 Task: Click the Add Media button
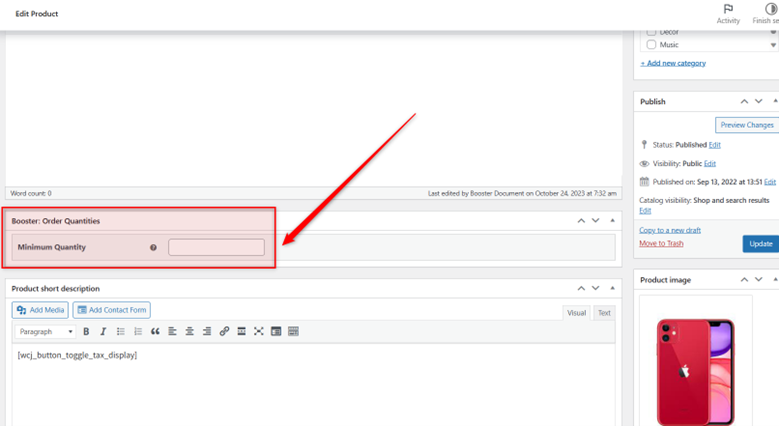click(x=40, y=310)
